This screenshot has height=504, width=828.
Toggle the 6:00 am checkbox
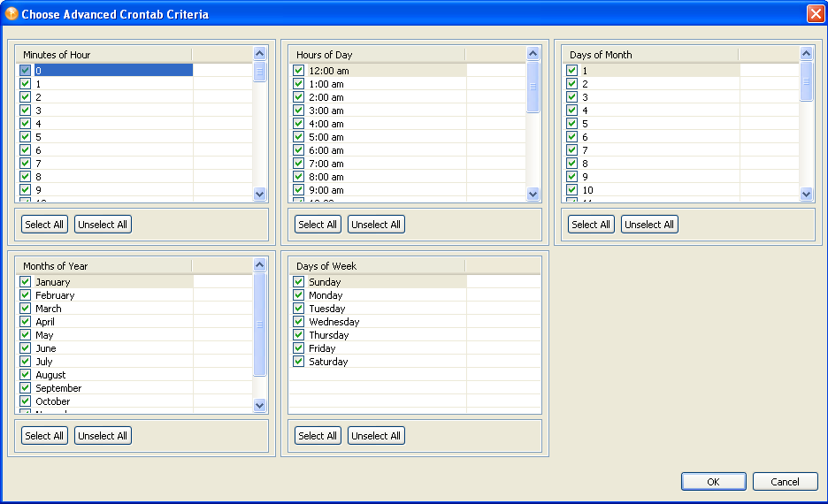pos(298,150)
